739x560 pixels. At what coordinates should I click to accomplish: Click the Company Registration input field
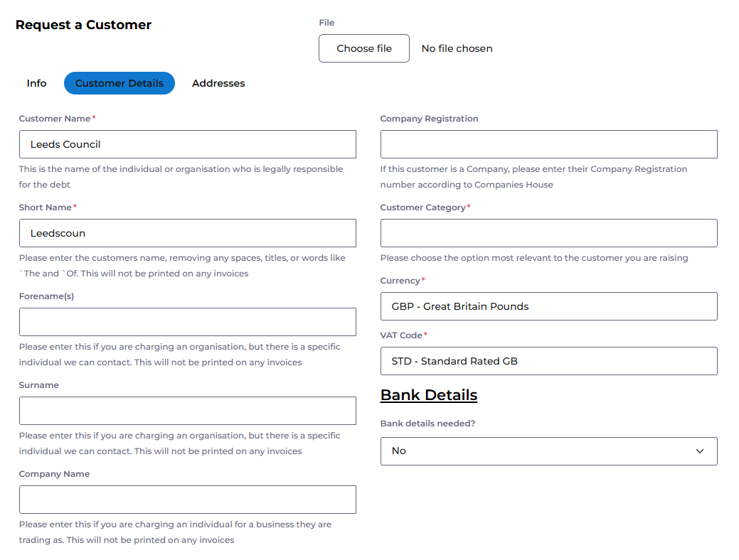tap(548, 144)
